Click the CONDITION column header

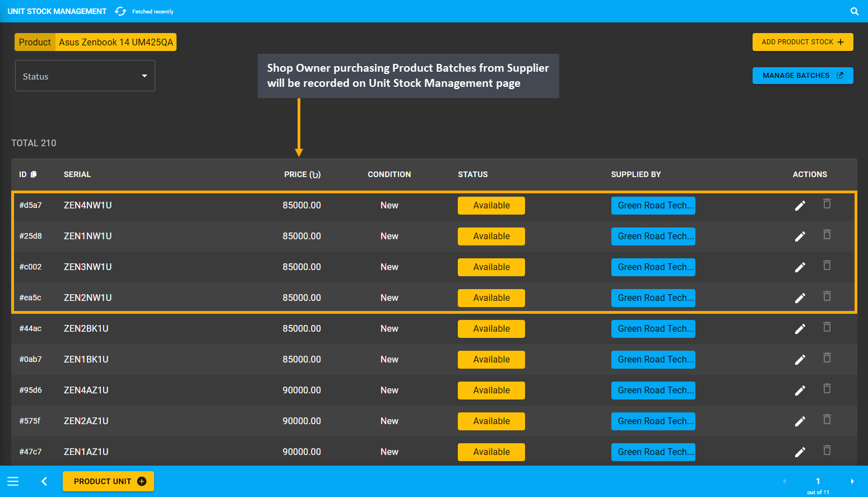[x=389, y=174]
